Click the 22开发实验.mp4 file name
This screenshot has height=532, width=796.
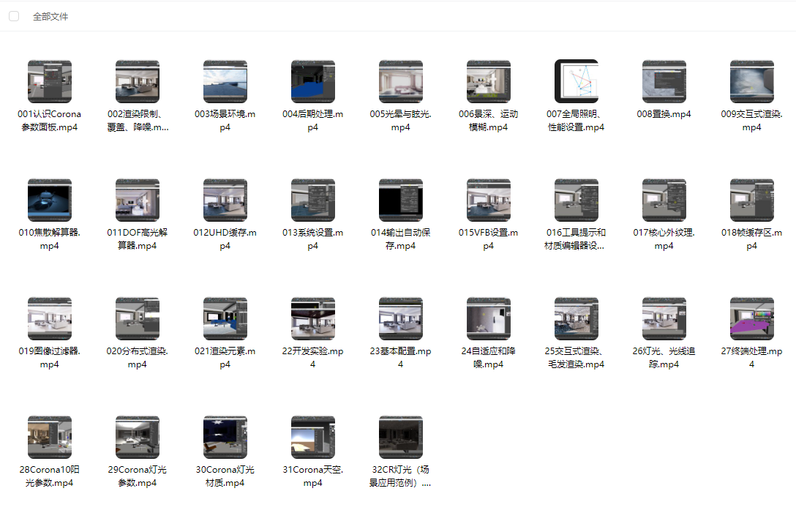(x=313, y=358)
